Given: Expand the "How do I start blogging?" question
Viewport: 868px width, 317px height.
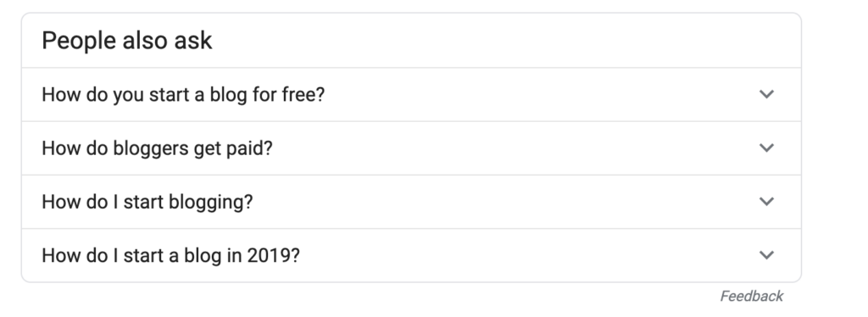Looking at the screenshot, I should (x=411, y=202).
